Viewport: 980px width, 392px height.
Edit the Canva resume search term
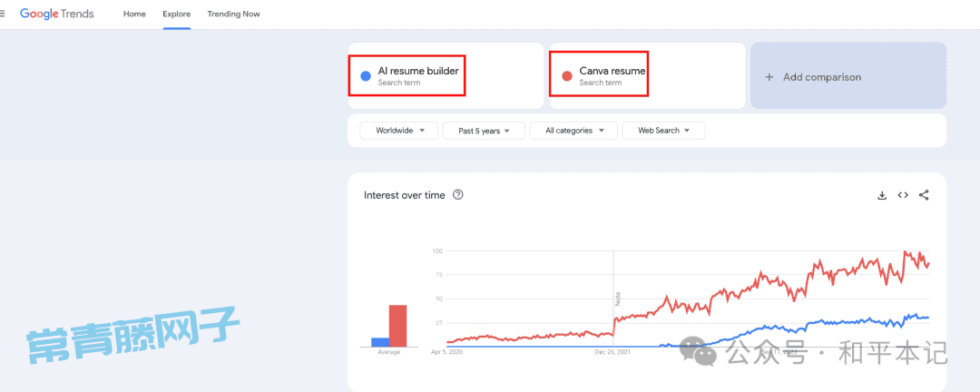(x=612, y=71)
